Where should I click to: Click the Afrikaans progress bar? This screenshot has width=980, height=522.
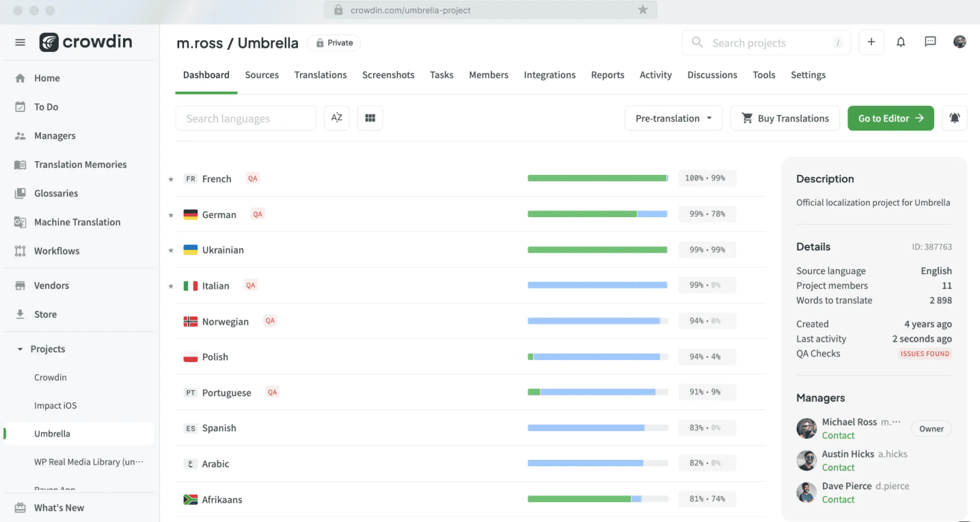click(x=597, y=499)
